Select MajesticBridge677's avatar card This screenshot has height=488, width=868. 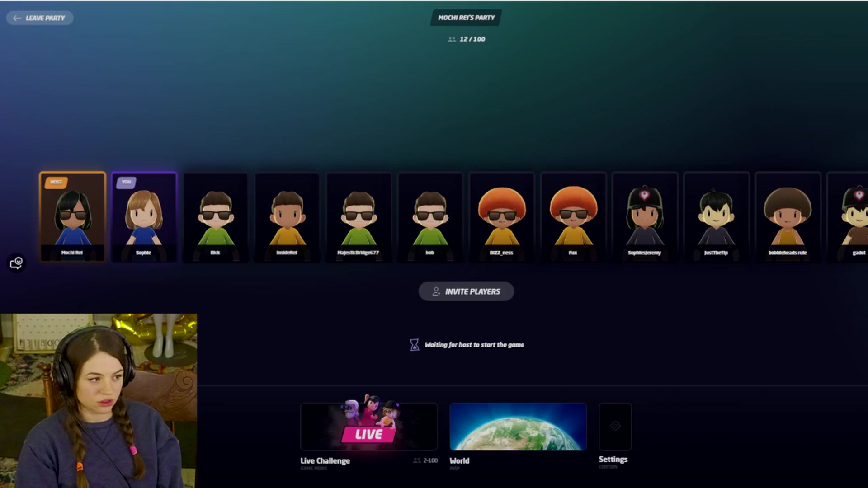pos(359,217)
